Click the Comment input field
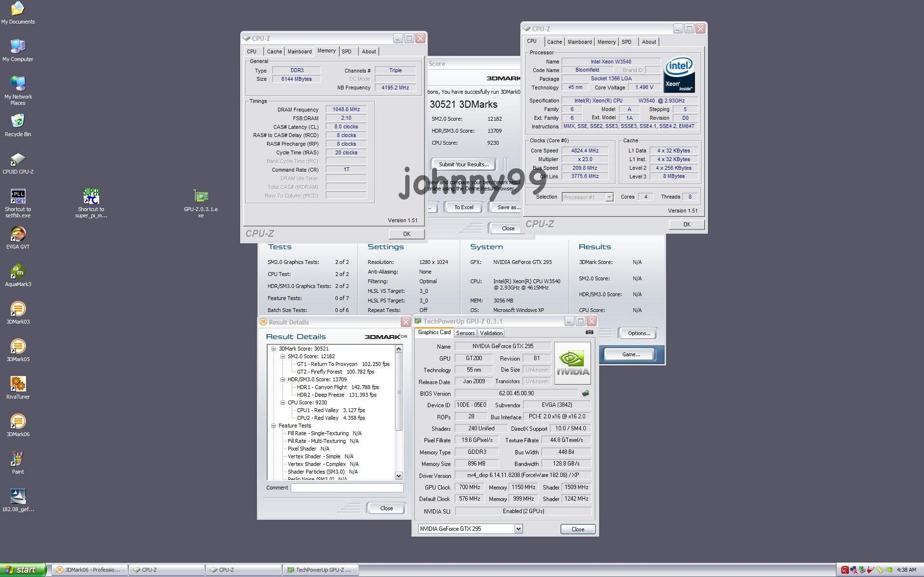The height and width of the screenshot is (577, 924). [x=347, y=488]
